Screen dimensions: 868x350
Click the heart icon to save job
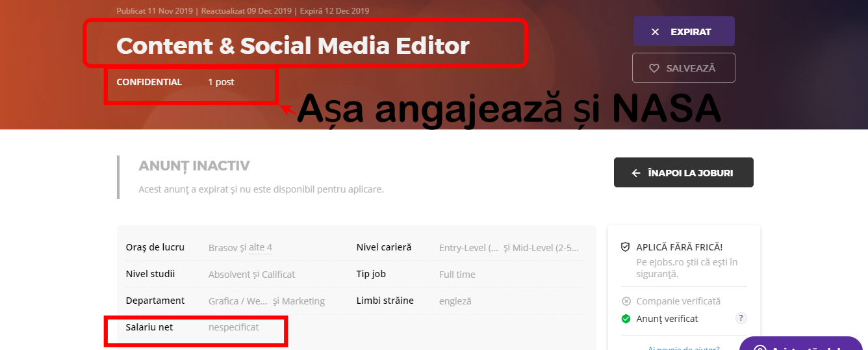coord(654,68)
